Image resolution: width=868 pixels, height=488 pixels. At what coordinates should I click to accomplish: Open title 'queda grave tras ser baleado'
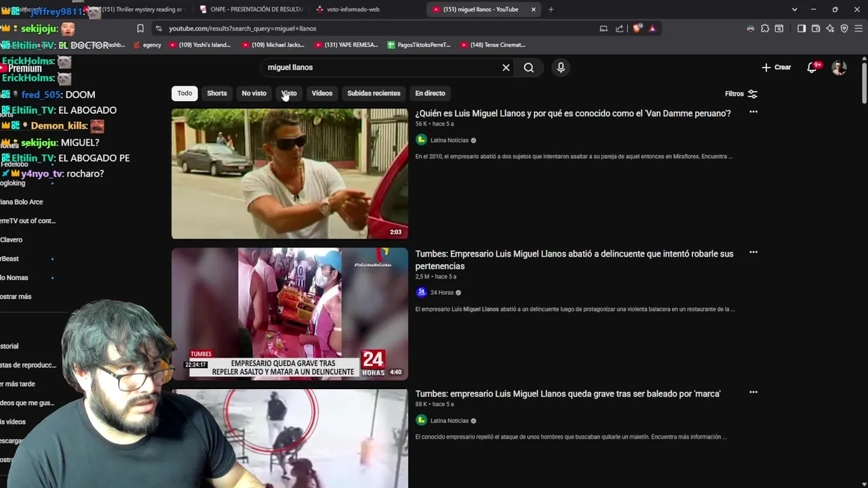568,394
